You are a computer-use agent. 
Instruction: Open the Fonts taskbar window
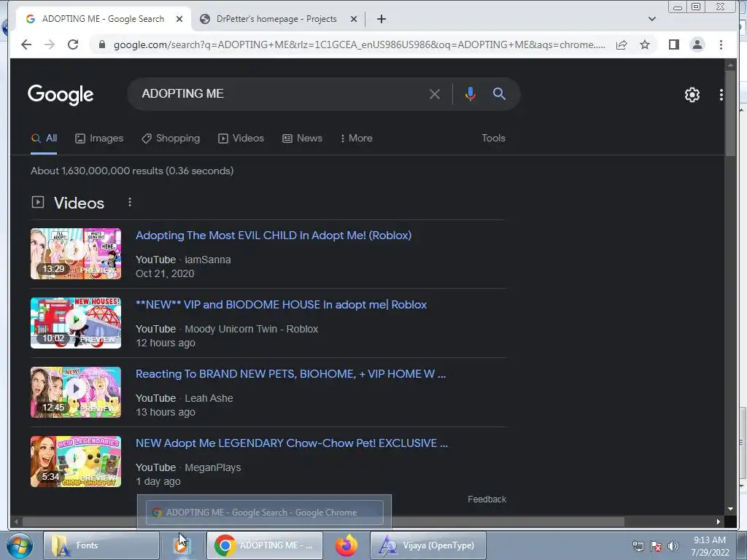pyautogui.click(x=101, y=545)
